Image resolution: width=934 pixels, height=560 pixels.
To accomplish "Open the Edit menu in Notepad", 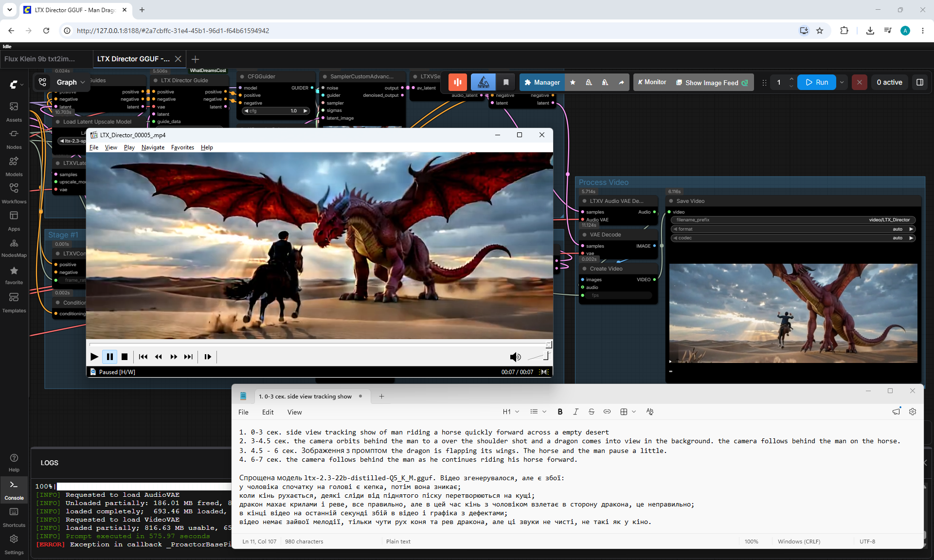I will (x=268, y=412).
